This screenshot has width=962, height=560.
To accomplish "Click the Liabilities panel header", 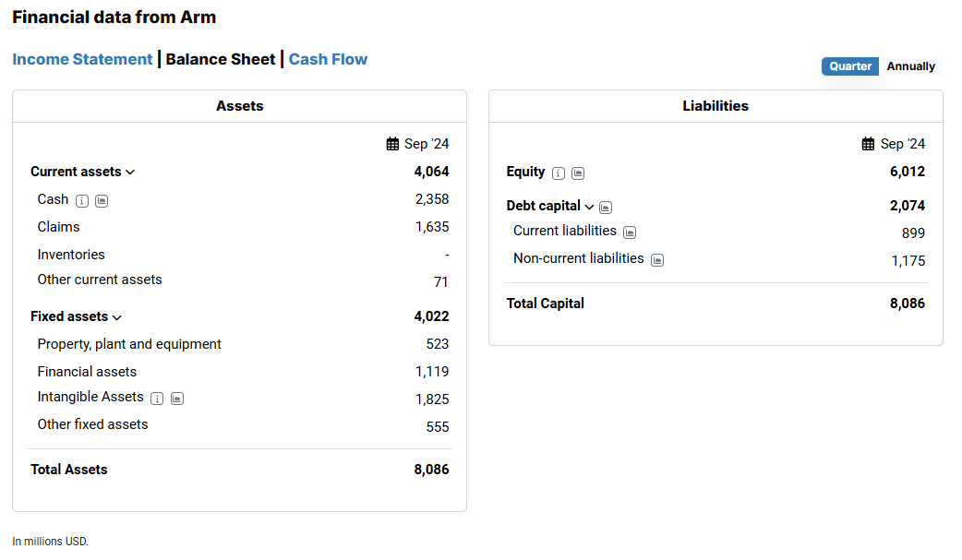I will pyautogui.click(x=715, y=106).
